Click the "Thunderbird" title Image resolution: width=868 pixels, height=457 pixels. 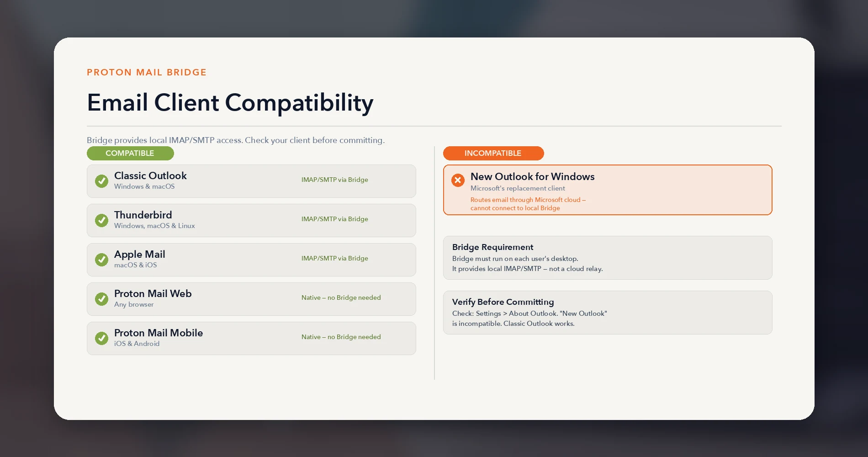coord(143,215)
